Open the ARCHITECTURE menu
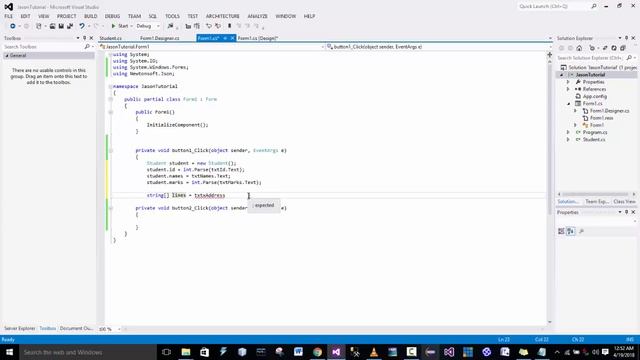 [x=222, y=16]
